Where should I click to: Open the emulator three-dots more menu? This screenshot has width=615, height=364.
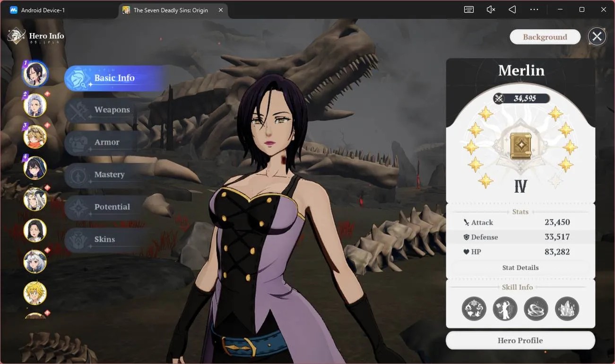[x=534, y=9]
